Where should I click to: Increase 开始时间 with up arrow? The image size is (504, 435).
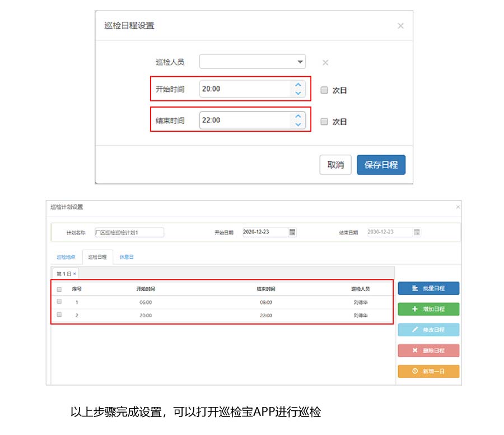298,85
